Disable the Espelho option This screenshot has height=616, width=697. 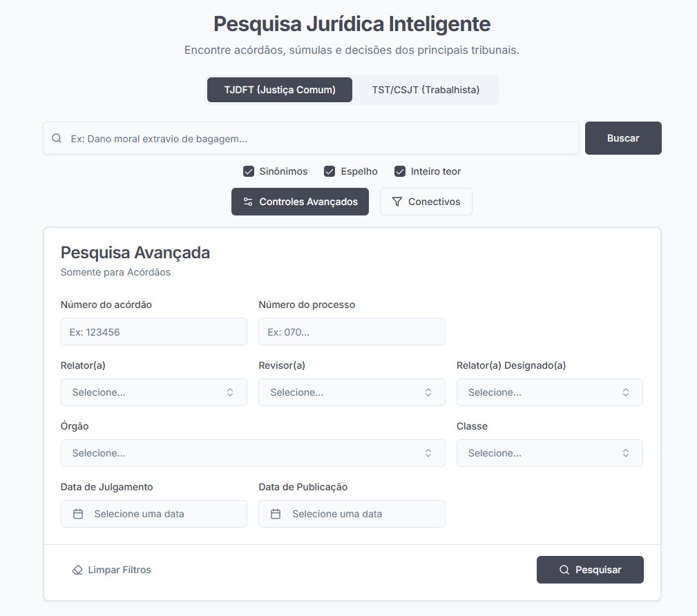330,171
